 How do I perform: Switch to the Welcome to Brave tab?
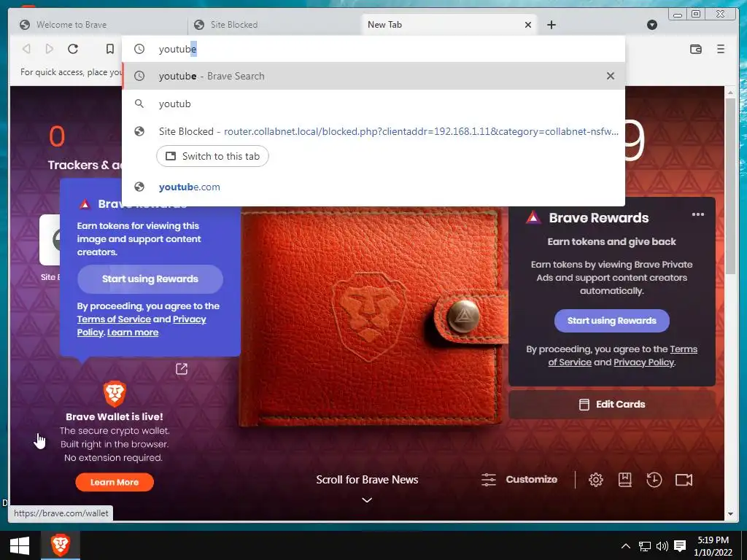(x=98, y=25)
